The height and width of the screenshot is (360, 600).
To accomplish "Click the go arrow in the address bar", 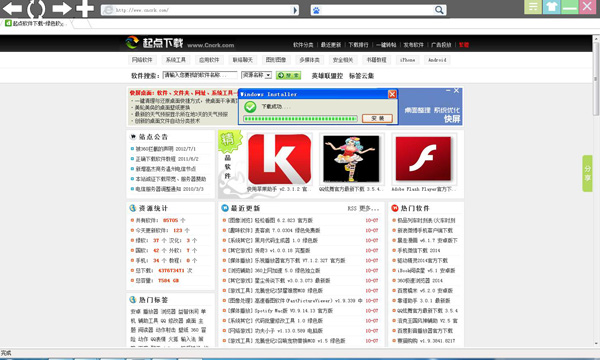I will 295,10.
